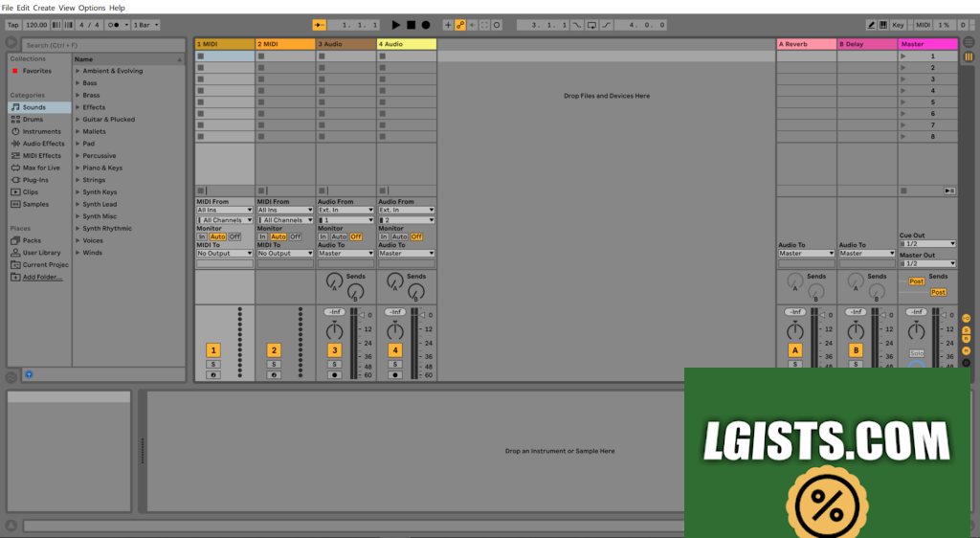Open the Options menu

tap(92, 8)
